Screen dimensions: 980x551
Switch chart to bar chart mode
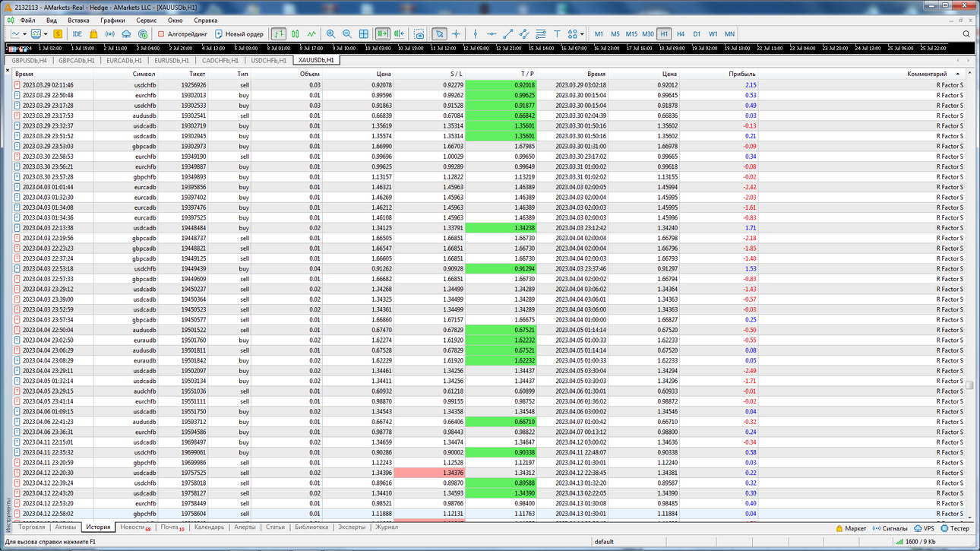[x=279, y=34]
